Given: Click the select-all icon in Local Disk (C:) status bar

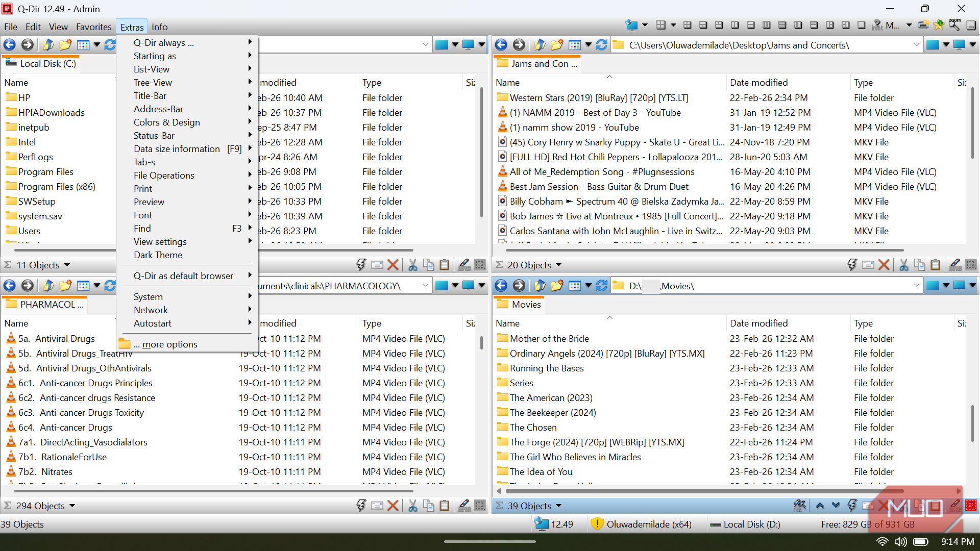Looking at the screenshot, I should tap(480, 264).
